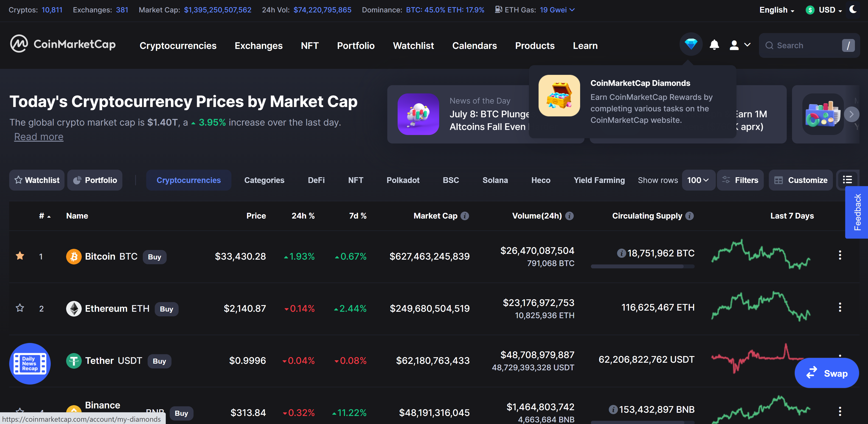Open the USD currency dropdown
Image resolution: width=868 pixels, height=424 pixels.
click(x=823, y=10)
